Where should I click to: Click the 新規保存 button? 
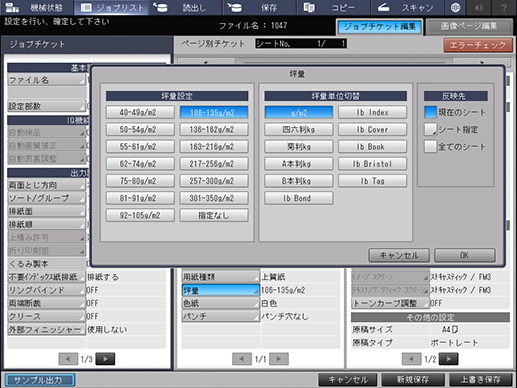(413, 380)
